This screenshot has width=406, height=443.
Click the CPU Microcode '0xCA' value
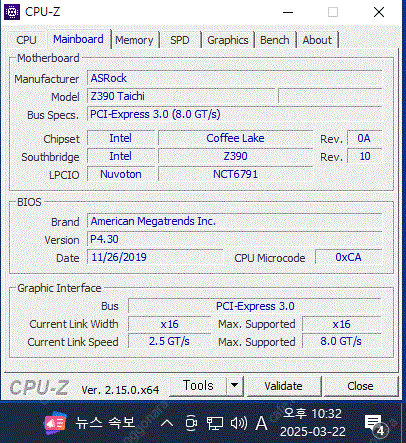348,257
